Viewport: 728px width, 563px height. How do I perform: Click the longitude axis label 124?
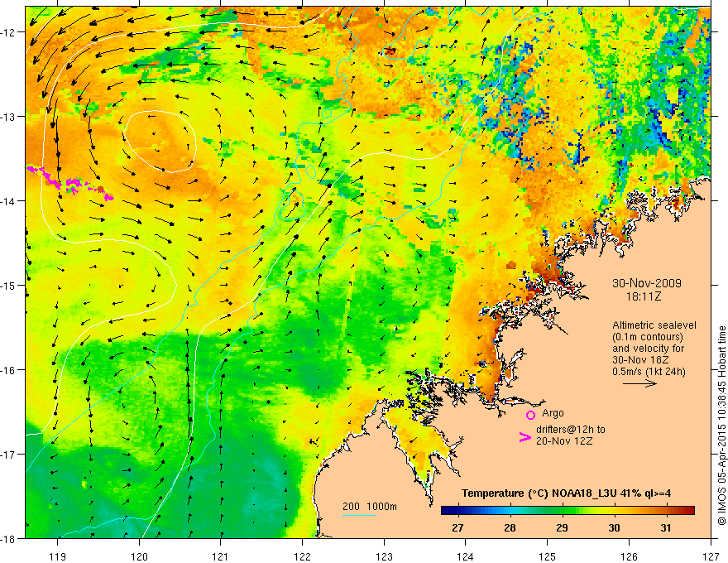[x=466, y=556]
